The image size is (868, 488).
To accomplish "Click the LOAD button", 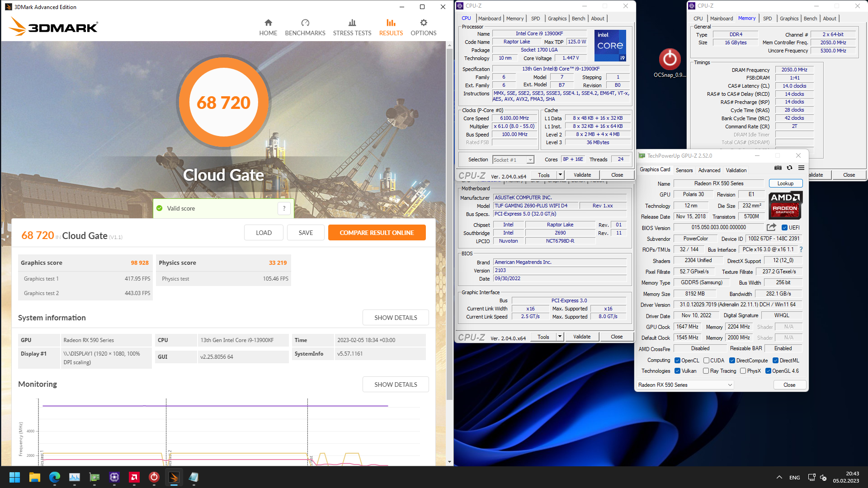I will [x=264, y=233].
